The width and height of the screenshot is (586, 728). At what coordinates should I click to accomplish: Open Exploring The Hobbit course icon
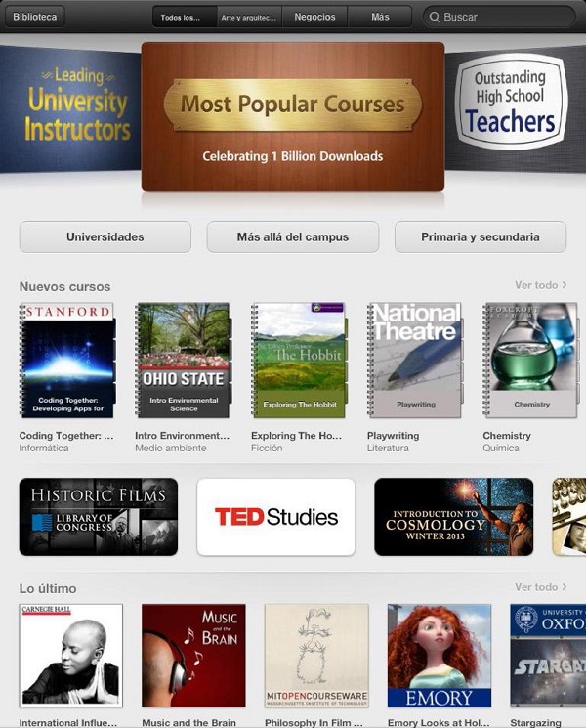[299, 361]
